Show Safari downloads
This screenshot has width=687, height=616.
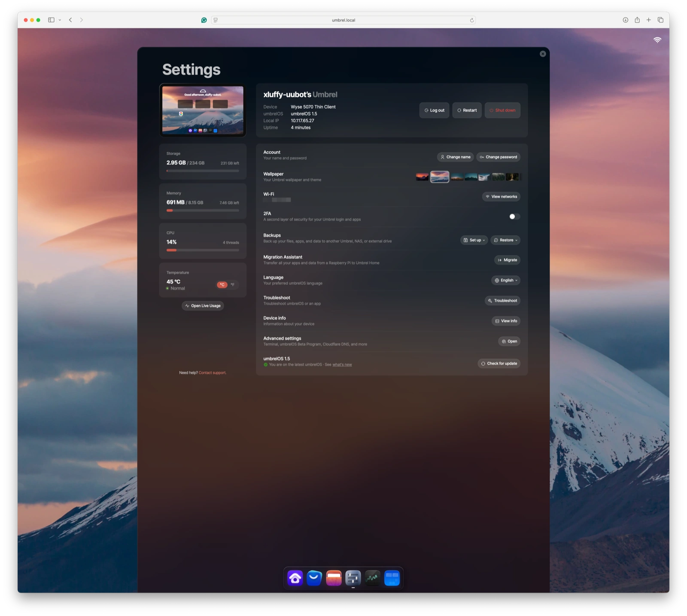click(626, 20)
